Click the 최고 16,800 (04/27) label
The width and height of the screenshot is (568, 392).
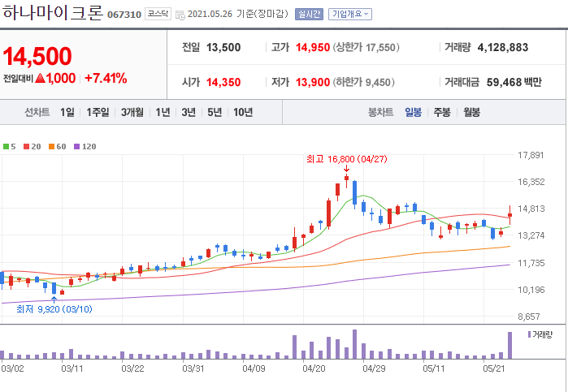347,159
